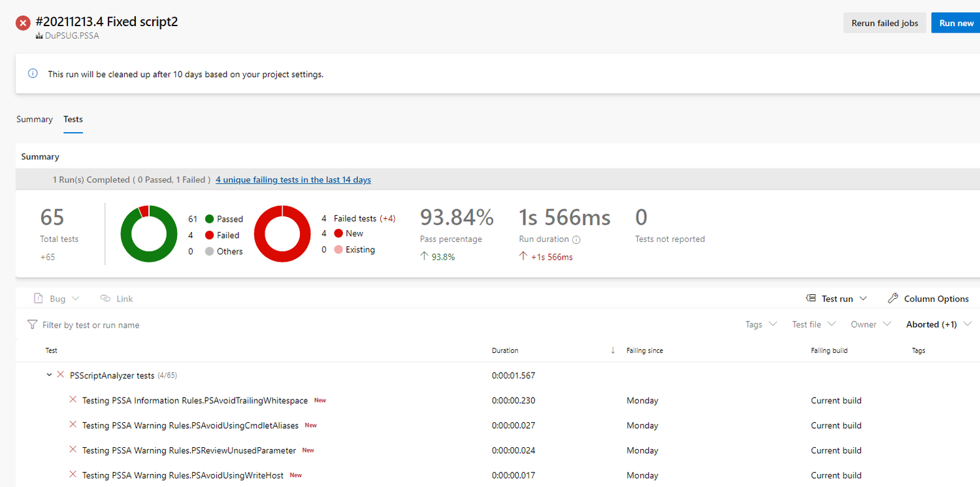Click the Link icon next to Bug
Image resolution: width=980 pixels, height=487 pixels.
pyautogui.click(x=106, y=298)
